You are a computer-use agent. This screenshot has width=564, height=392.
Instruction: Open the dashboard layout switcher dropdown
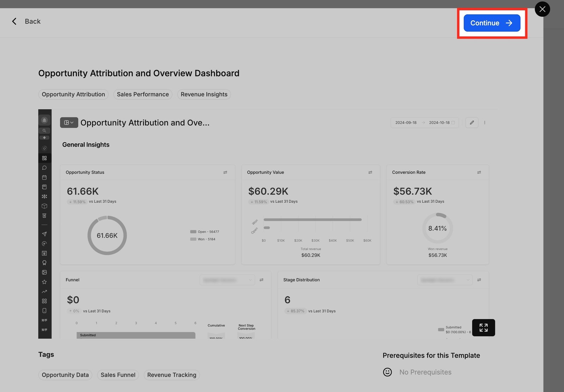(x=69, y=123)
